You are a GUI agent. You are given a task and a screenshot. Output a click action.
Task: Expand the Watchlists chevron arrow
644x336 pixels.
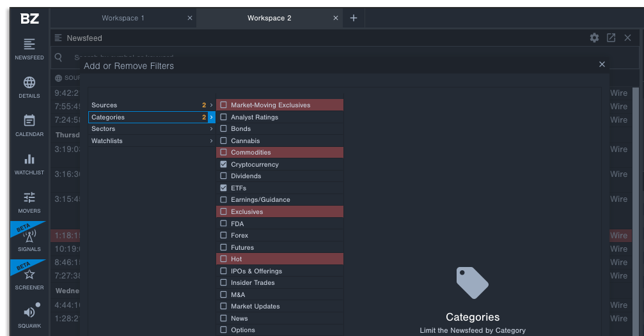211,141
